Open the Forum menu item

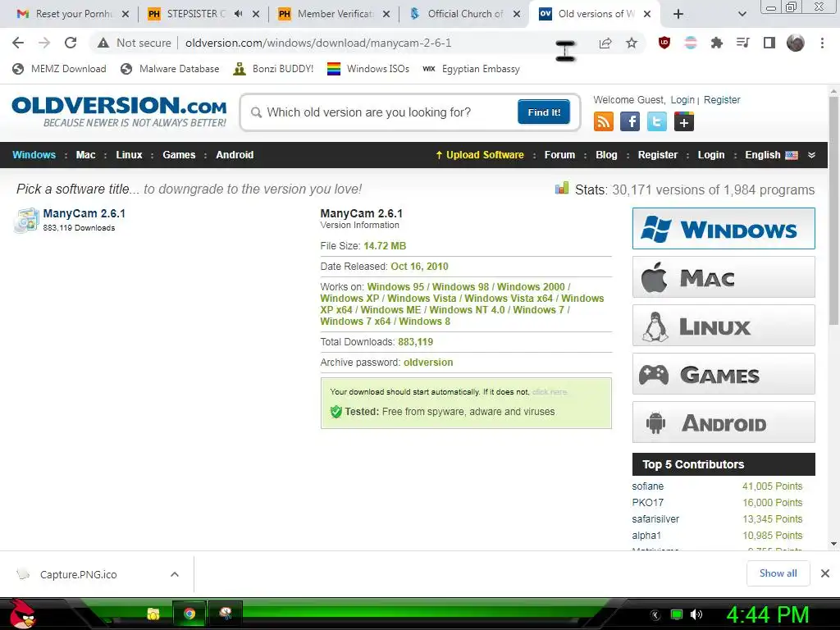[x=559, y=155]
